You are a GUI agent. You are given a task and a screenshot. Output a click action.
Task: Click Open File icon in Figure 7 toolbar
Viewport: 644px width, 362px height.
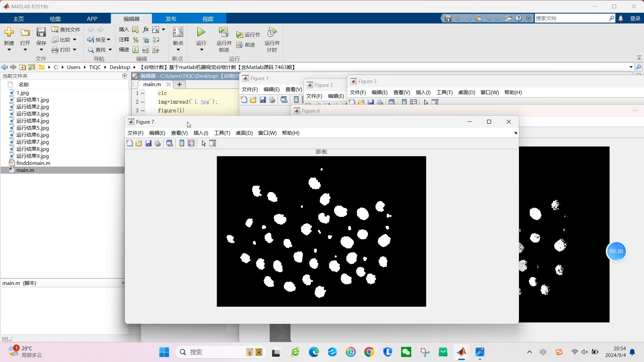(x=139, y=143)
